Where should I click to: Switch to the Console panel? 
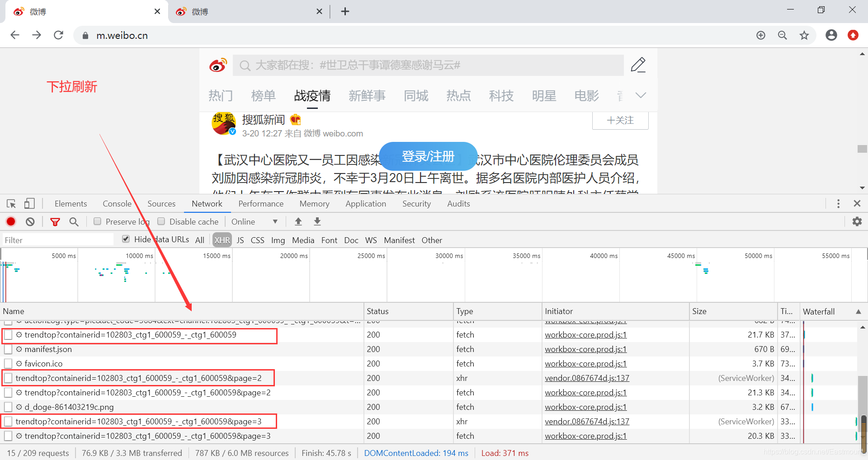[117, 204]
